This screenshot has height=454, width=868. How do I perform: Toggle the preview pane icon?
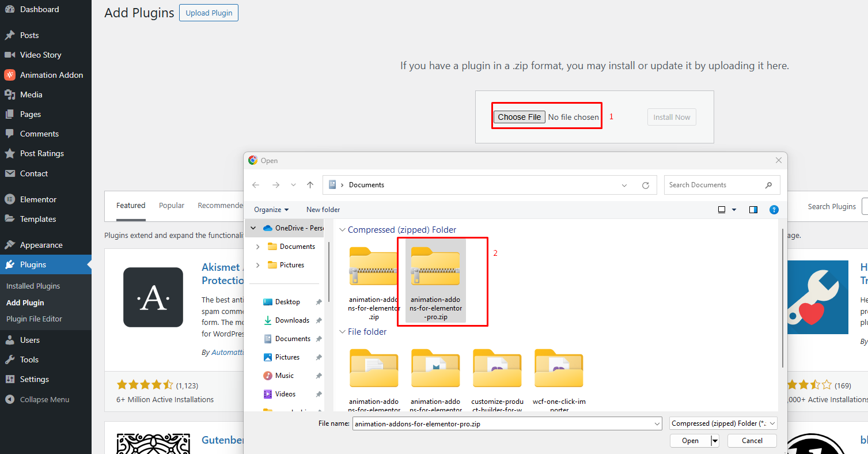point(753,210)
